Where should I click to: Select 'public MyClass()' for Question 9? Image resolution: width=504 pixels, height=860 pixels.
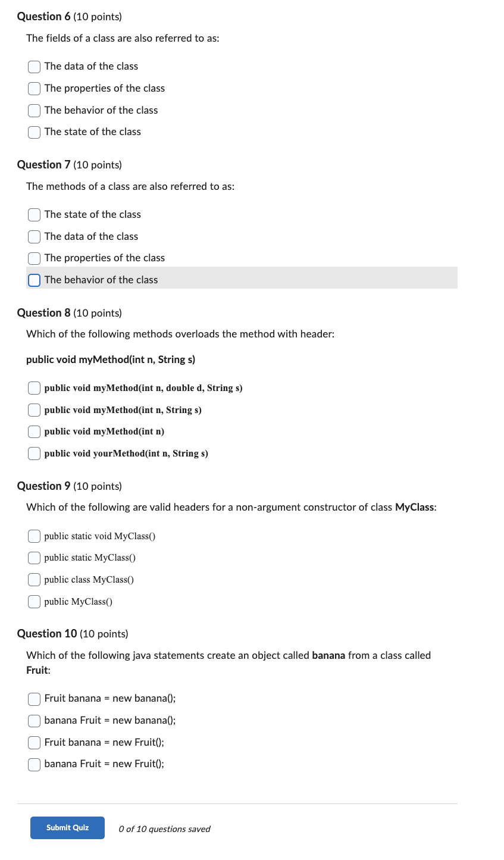click(x=34, y=602)
